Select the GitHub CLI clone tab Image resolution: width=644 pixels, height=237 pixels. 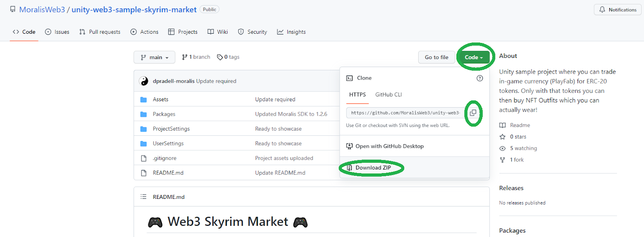pos(388,95)
